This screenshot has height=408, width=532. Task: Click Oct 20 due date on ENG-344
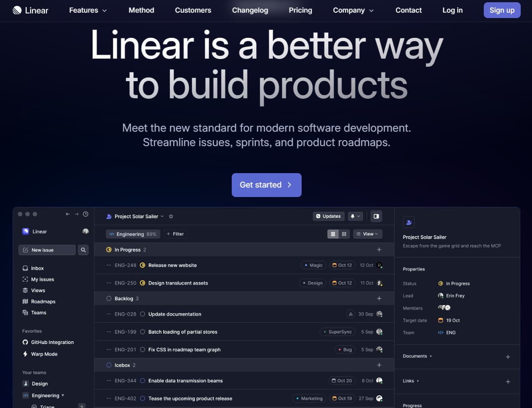[x=342, y=380]
